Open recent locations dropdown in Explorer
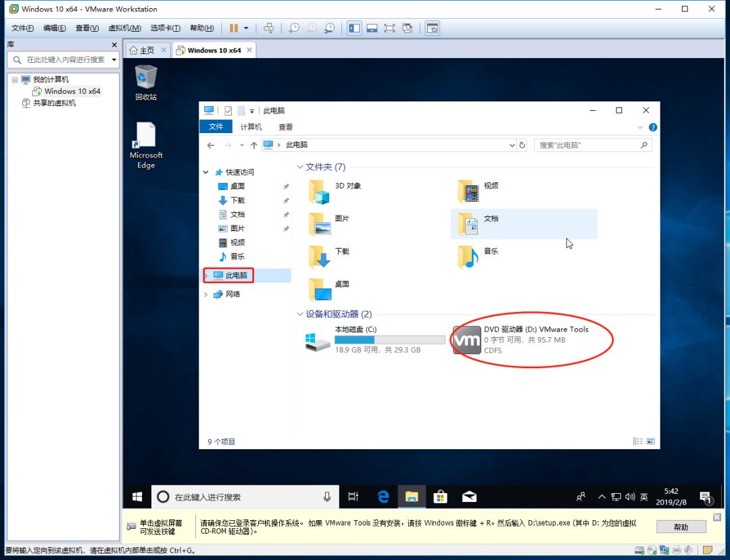Image resolution: width=730 pixels, height=560 pixels. 241,145
